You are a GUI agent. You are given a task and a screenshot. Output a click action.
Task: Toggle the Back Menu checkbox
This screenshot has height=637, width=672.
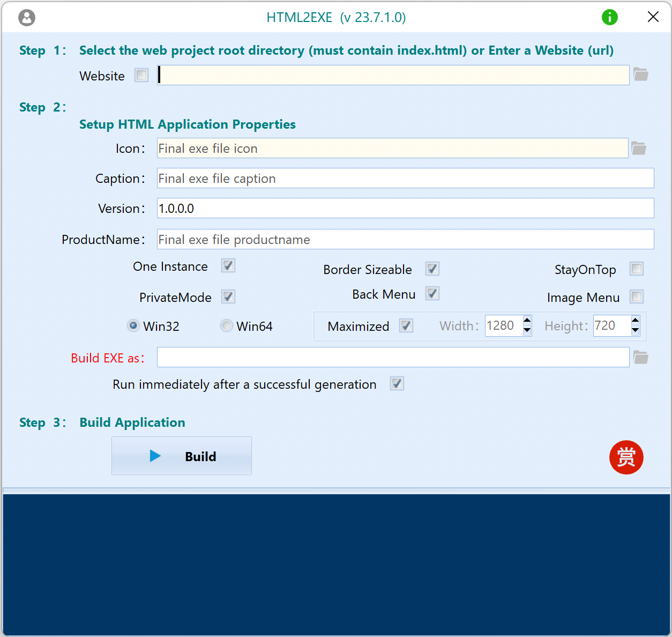pyautogui.click(x=432, y=293)
